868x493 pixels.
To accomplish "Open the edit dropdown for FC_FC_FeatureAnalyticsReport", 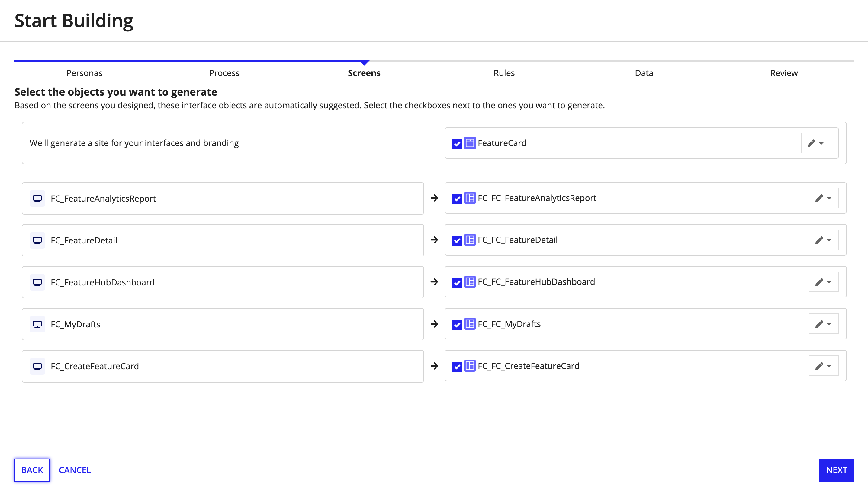I will click(824, 198).
